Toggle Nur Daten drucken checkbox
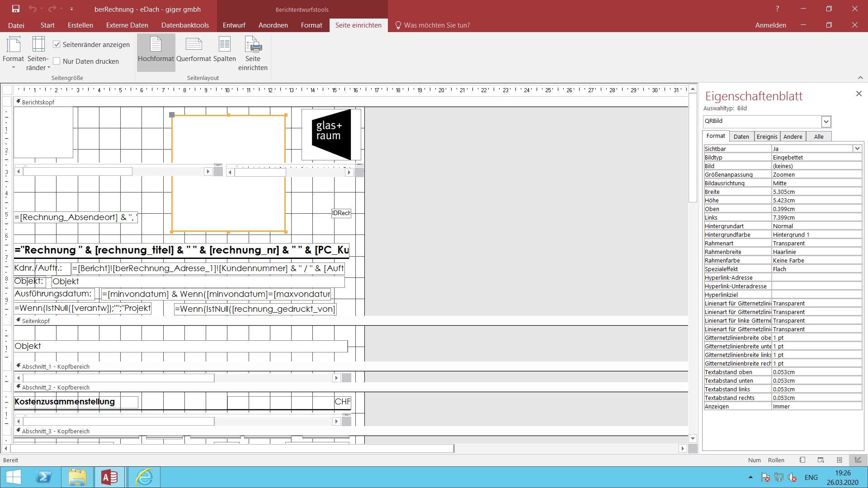This screenshot has width=868, height=488. (x=57, y=61)
